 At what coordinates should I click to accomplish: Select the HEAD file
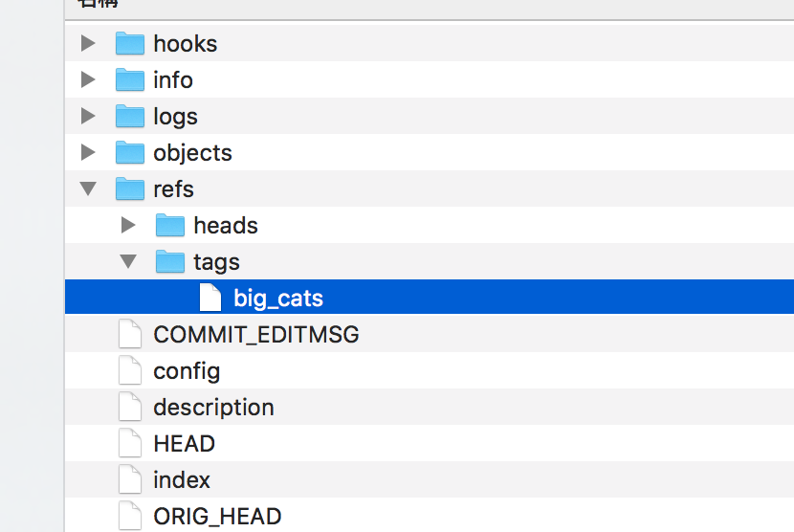coord(184,444)
